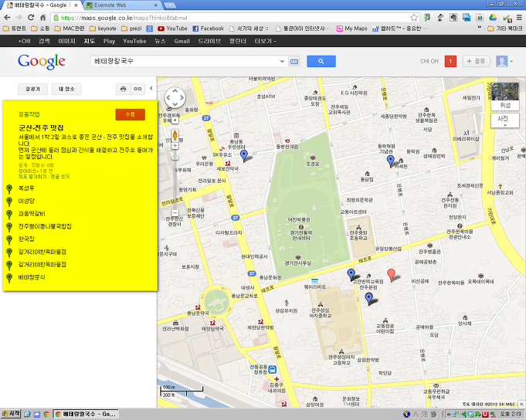Toggle 위성 satellite view thumbnail

505,97
